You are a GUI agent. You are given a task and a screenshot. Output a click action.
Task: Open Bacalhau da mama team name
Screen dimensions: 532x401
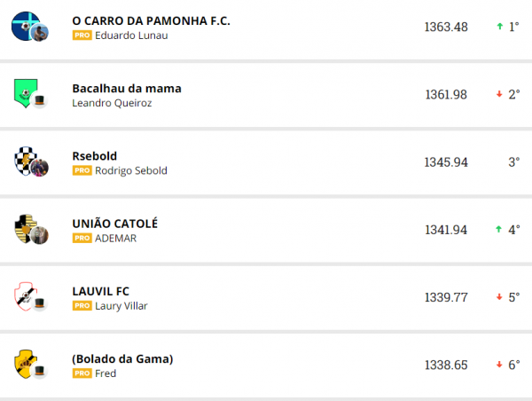coord(126,89)
